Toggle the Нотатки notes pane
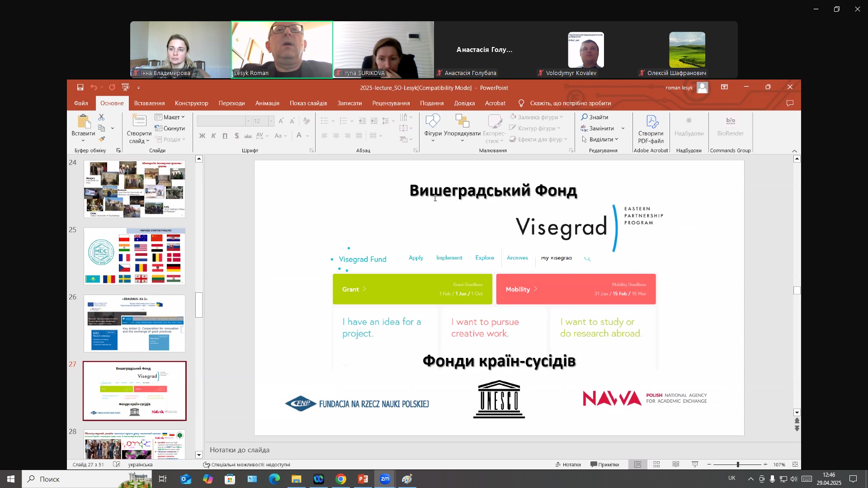This screenshot has height=488, width=868. [x=568, y=465]
